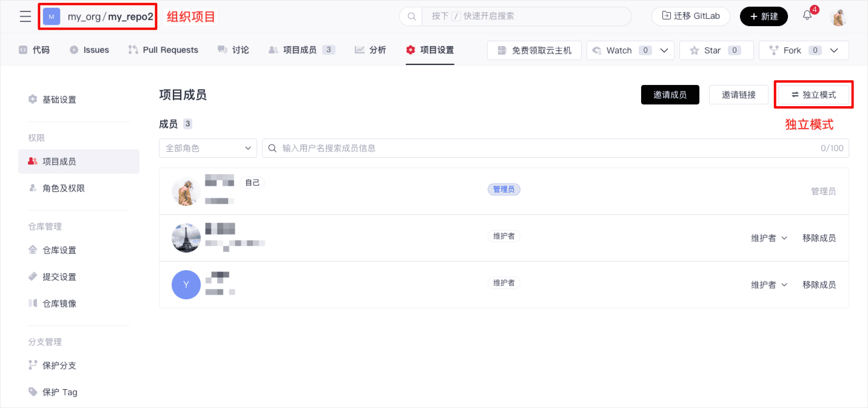Expand the Fork options dropdown arrow
The image size is (868, 408).
835,50
